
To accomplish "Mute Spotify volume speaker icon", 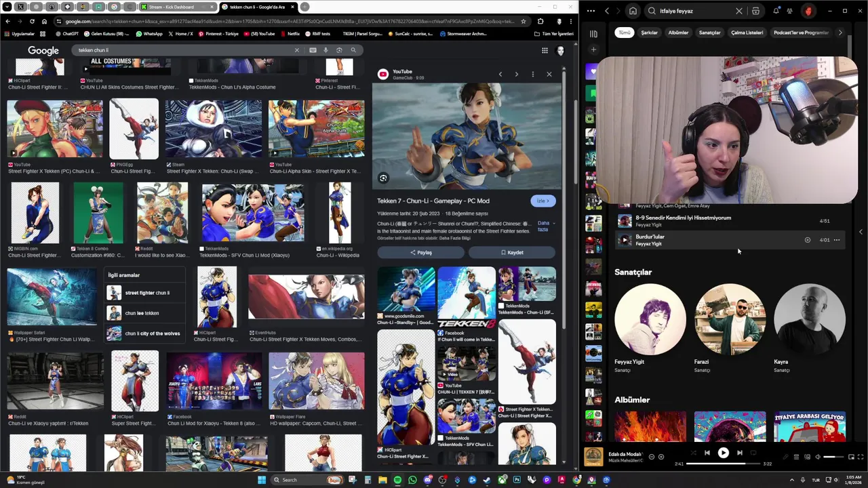I will click(x=817, y=457).
